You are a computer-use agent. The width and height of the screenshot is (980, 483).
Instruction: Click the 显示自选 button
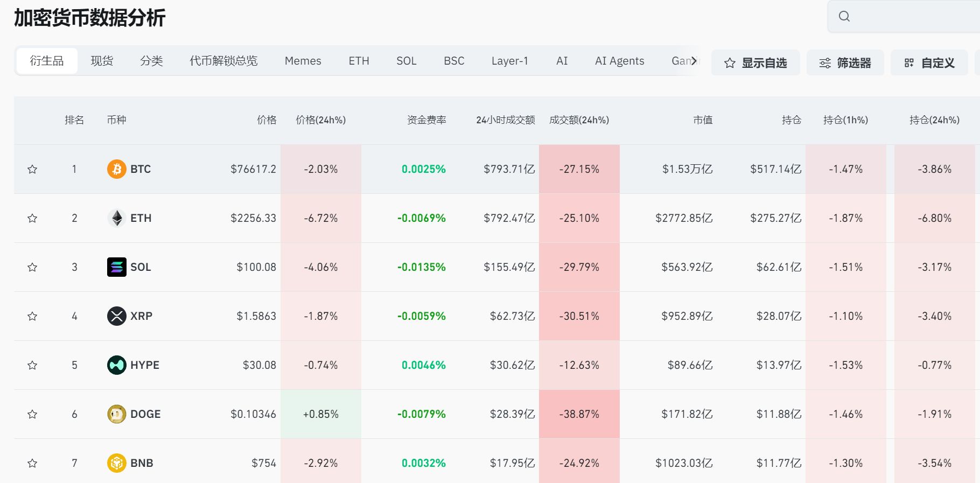tap(755, 63)
